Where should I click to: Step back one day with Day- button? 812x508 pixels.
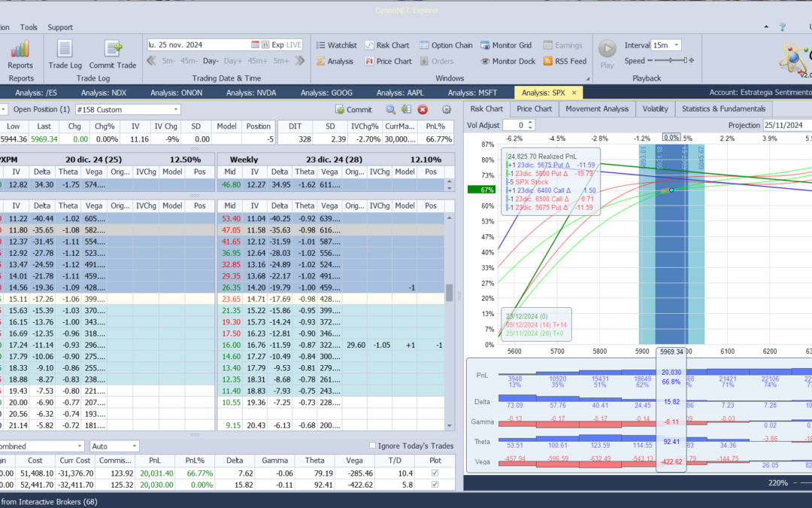211,61
